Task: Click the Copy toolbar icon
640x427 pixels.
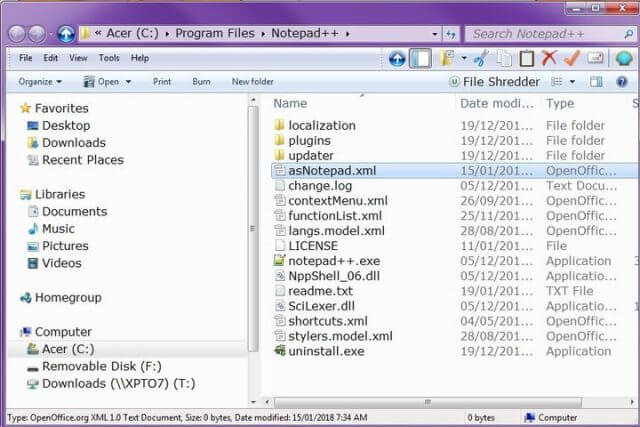Action: point(504,59)
